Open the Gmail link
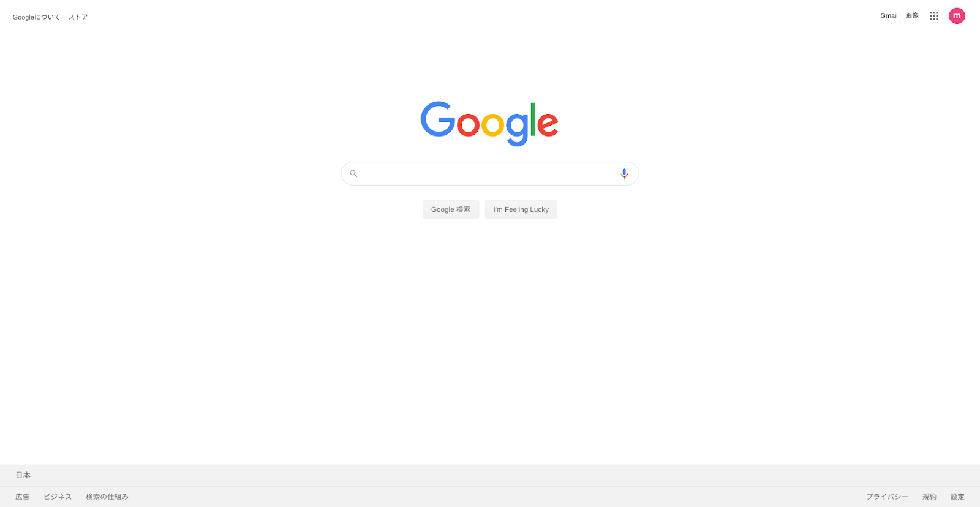 tap(889, 16)
